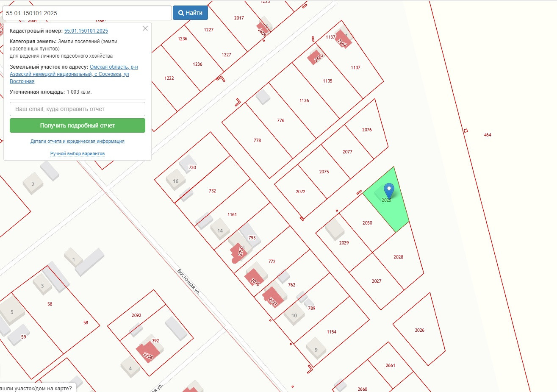557x392 pixels.
Task: Click the blue map pin marker
Action: click(389, 191)
